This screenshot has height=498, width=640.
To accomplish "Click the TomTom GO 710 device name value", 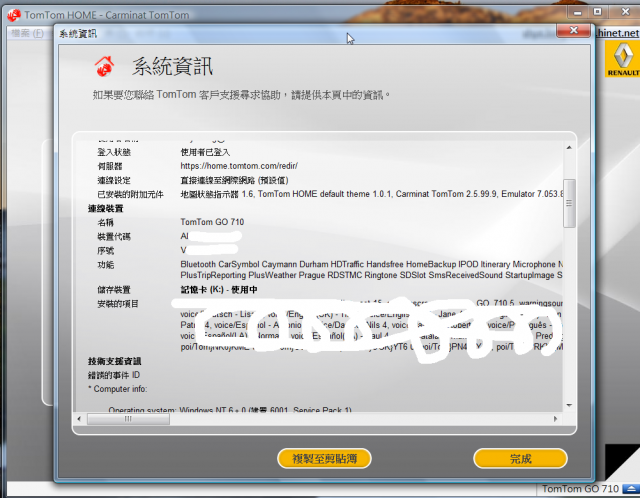I will pos(212,222).
